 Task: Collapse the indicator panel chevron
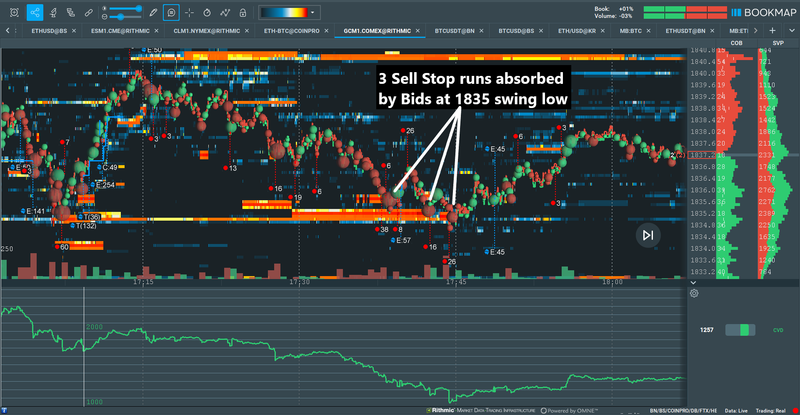[x=693, y=282]
